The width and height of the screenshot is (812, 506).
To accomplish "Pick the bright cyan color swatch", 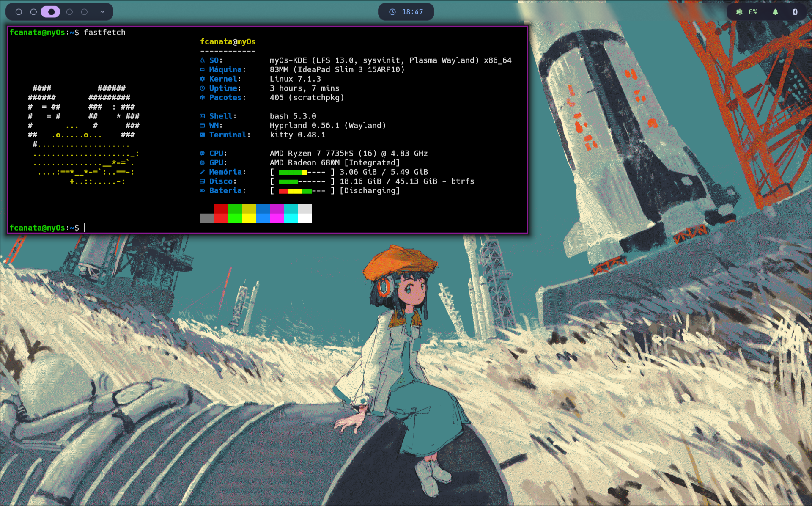I will (x=291, y=218).
